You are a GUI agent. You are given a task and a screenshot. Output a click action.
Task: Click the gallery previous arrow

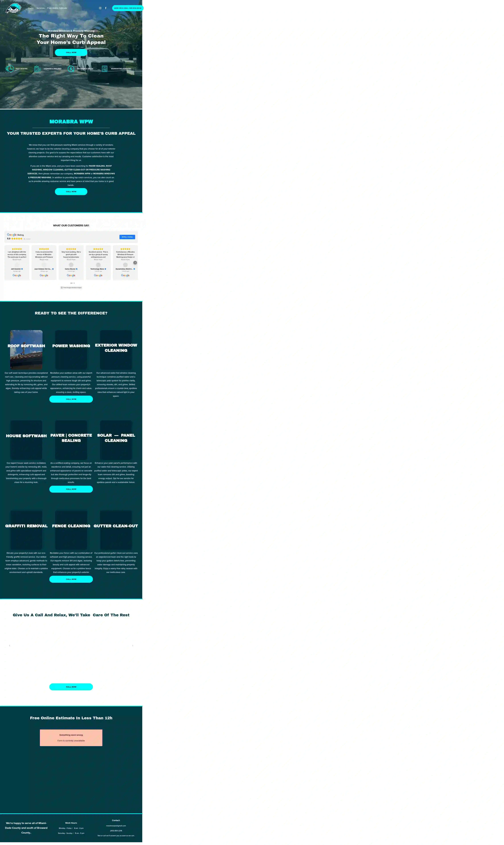pyautogui.click(x=10, y=645)
